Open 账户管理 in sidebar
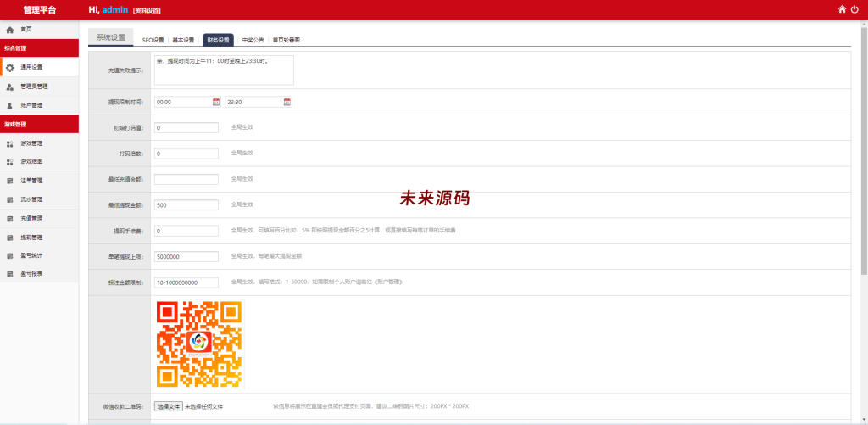Screen dimensions: 868x425 (x=39, y=105)
